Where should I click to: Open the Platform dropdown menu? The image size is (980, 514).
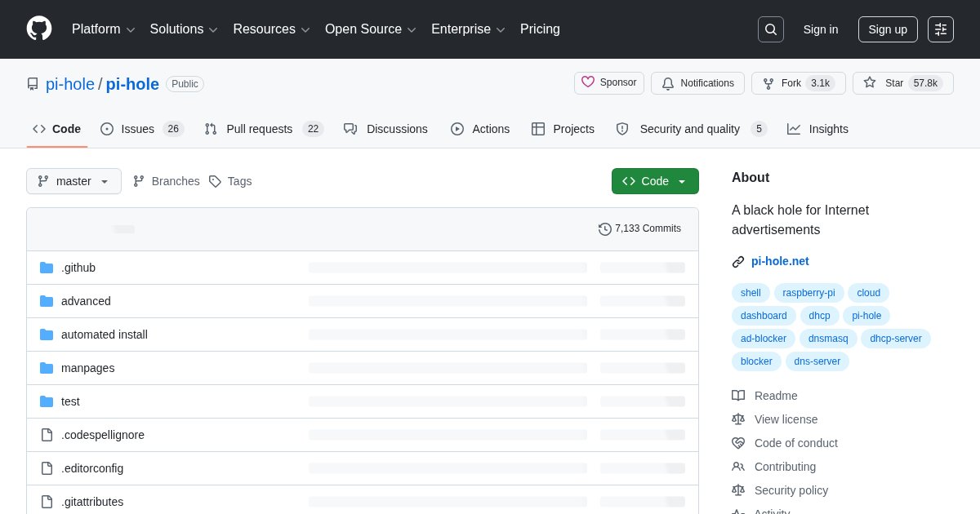point(104,29)
